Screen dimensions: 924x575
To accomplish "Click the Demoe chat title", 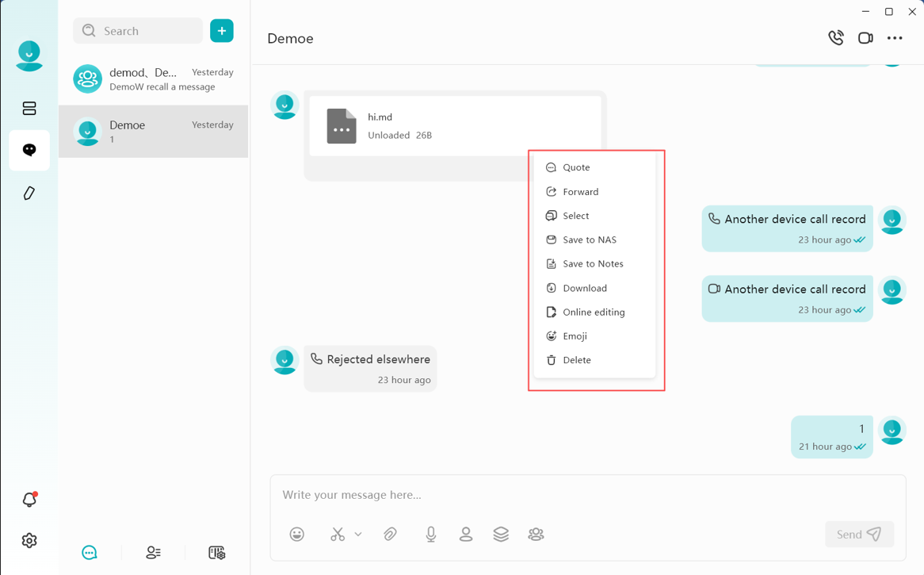I will (x=291, y=38).
